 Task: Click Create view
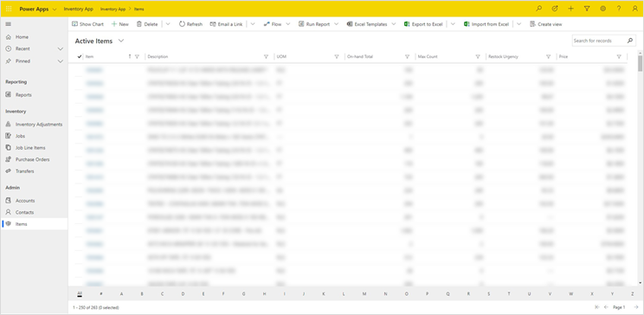tap(546, 24)
